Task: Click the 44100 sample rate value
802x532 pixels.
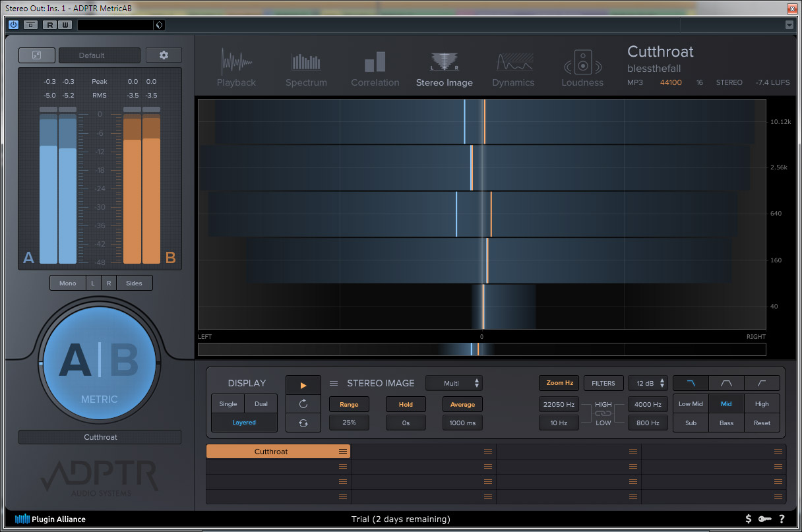Action: coord(671,82)
